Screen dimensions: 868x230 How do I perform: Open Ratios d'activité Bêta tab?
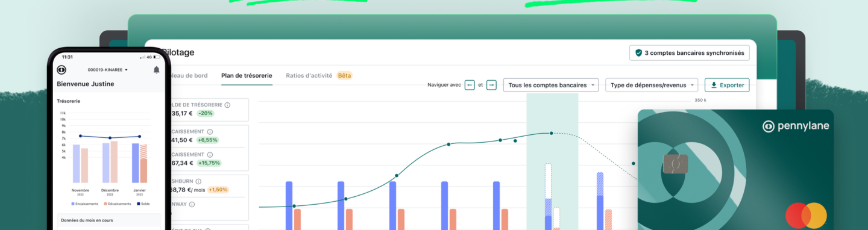(319, 76)
